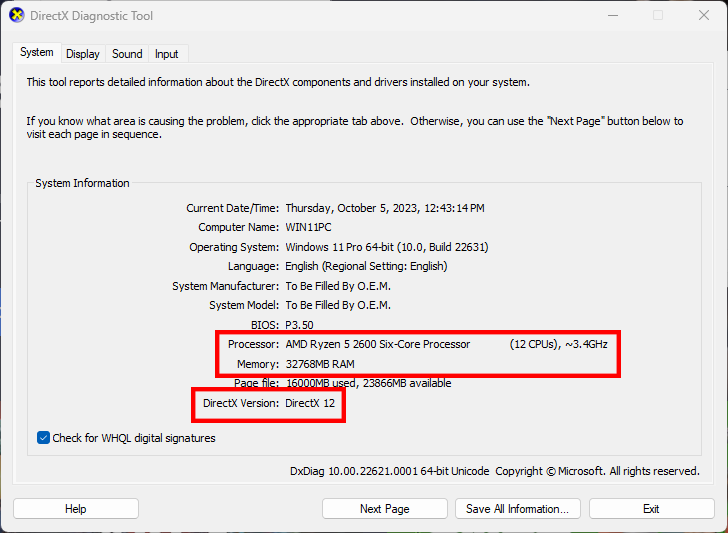Switch to the Sound tab
The width and height of the screenshot is (728, 533).
127,54
